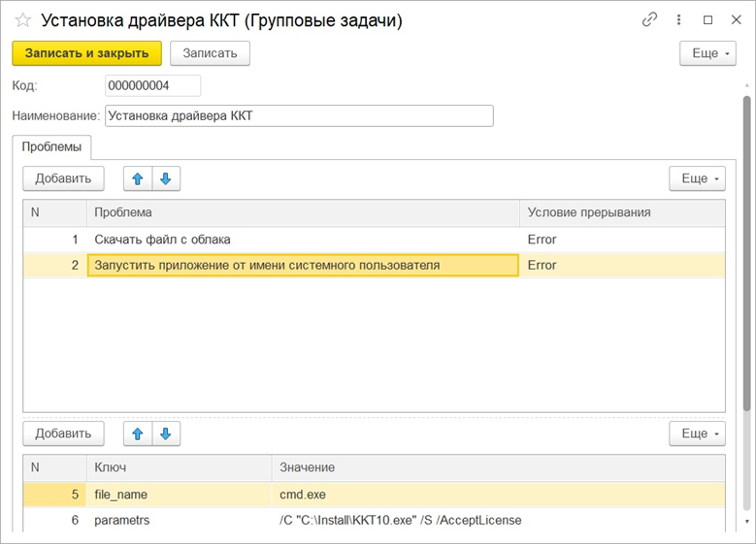Click the favorites star icon in title bar

(22, 20)
